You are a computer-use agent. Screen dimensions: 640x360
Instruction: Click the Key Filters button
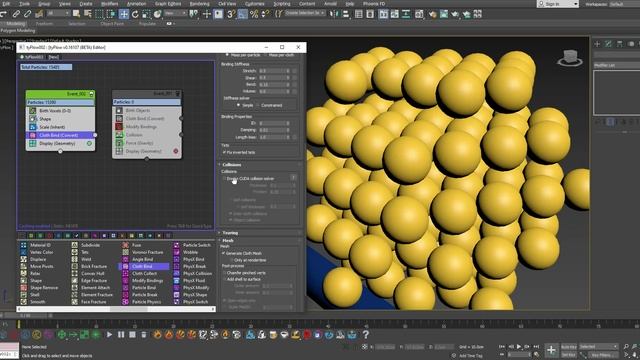click(602, 355)
